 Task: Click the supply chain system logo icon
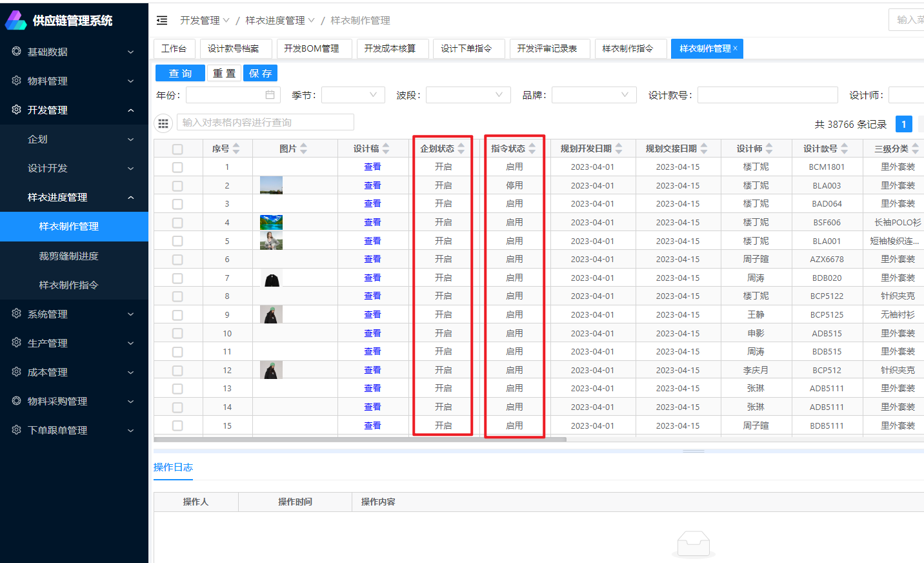coord(15,21)
